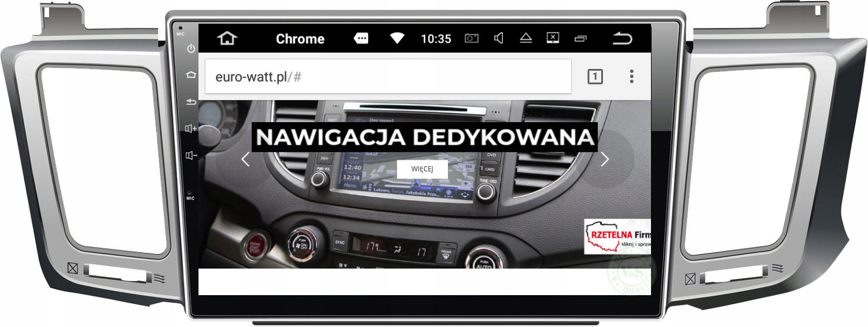Tap the bezel volume up button

191,128
